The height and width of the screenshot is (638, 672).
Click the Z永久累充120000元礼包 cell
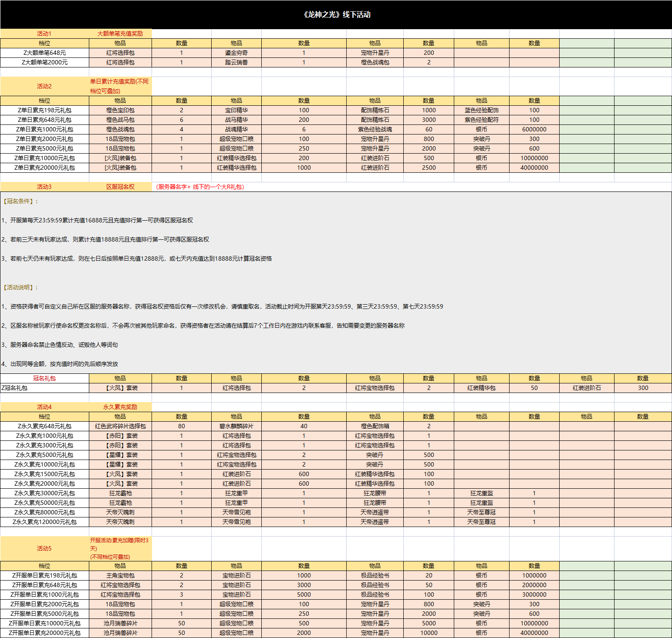click(x=44, y=522)
